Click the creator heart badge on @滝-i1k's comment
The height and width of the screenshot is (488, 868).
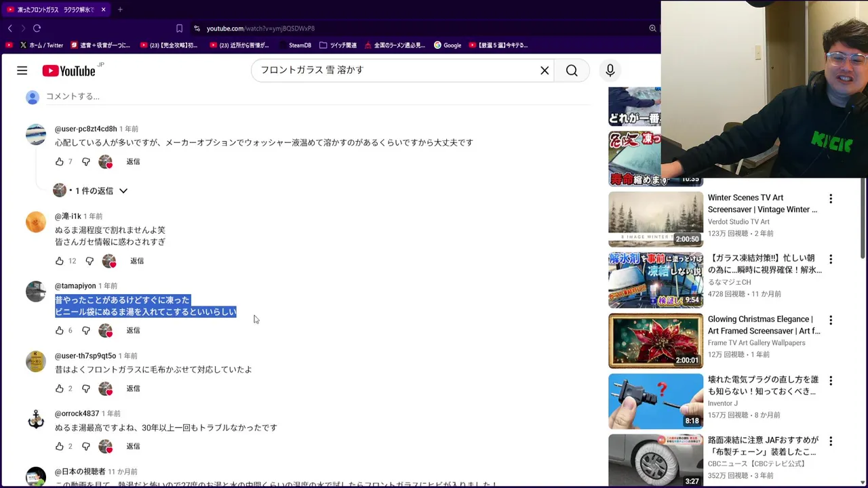coord(109,261)
